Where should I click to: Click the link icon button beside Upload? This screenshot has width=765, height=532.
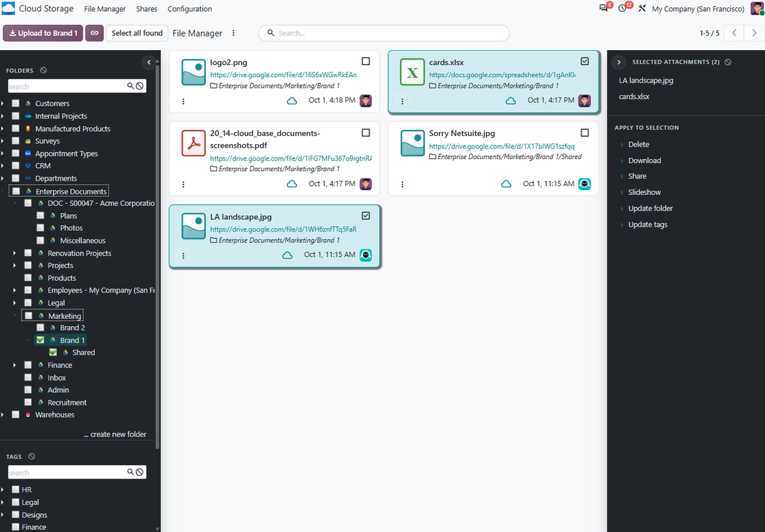pyautogui.click(x=95, y=33)
